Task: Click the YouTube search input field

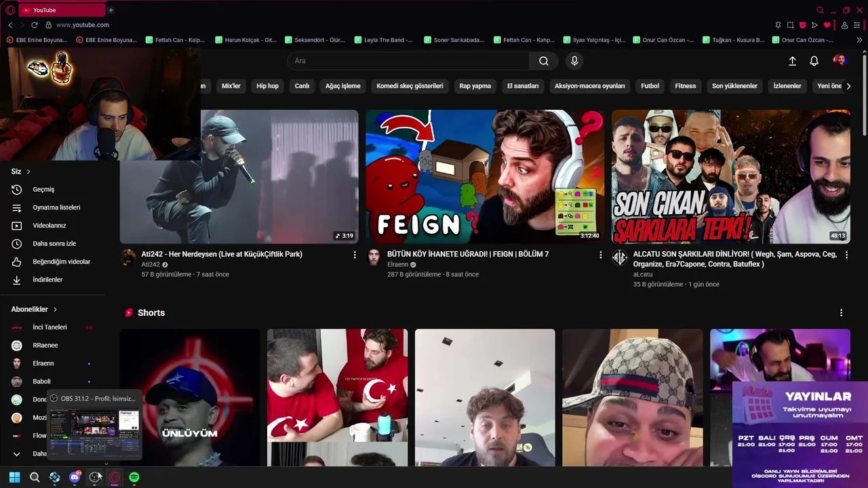Action: (x=409, y=61)
